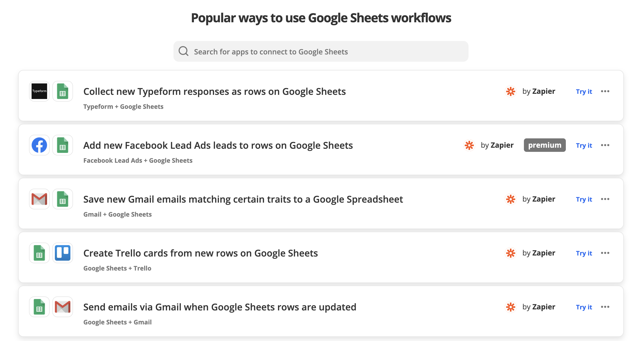Click Google Sheets icon in Typeform row

click(63, 91)
